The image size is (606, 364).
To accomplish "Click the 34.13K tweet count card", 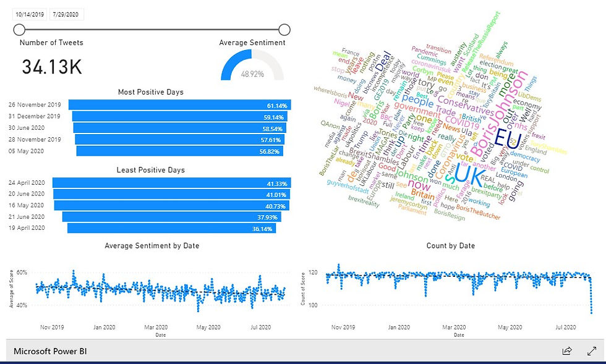I will click(52, 67).
